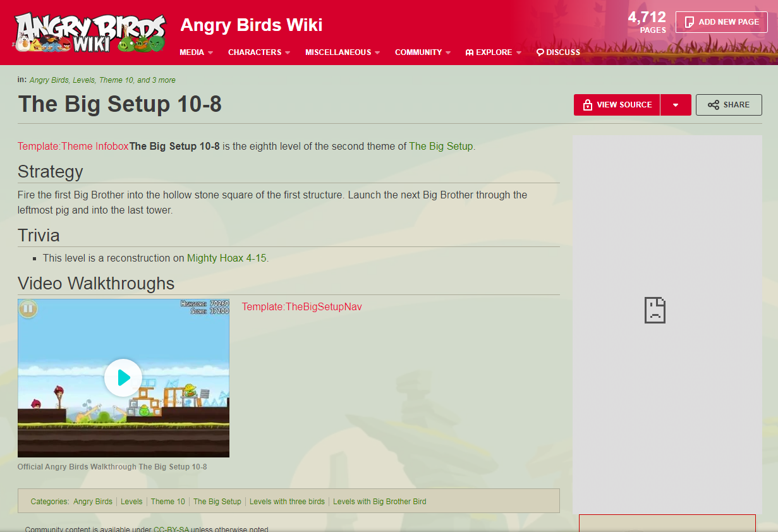Image resolution: width=778 pixels, height=532 pixels.
Task: Click the View Source lock button
Action: (x=617, y=105)
